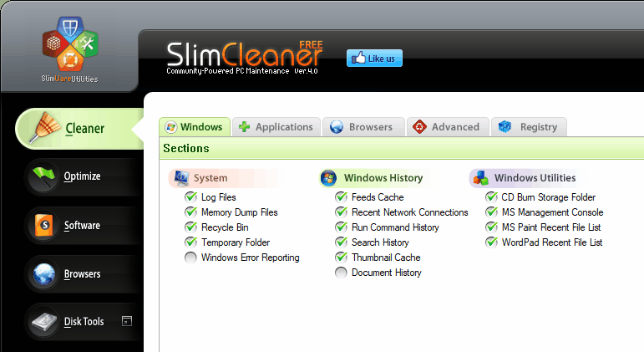Switch to the Browsers tab

[x=364, y=127]
